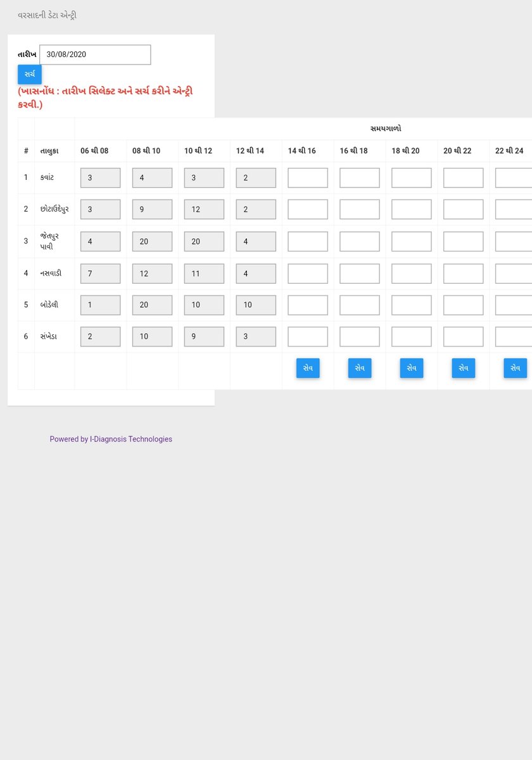Save the 20 થી 22 column entries

464,368
